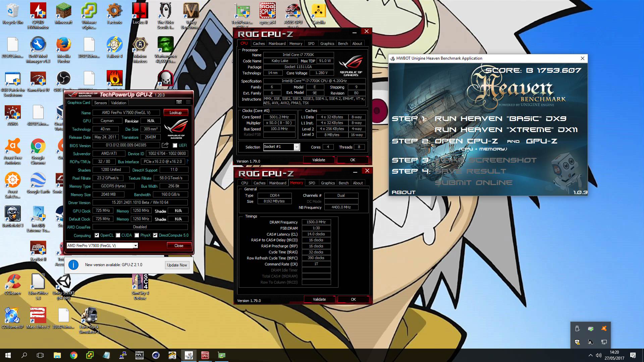Open Action Center notifications icon
The height and width of the screenshot is (362, 644).
(x=633, y=355)
